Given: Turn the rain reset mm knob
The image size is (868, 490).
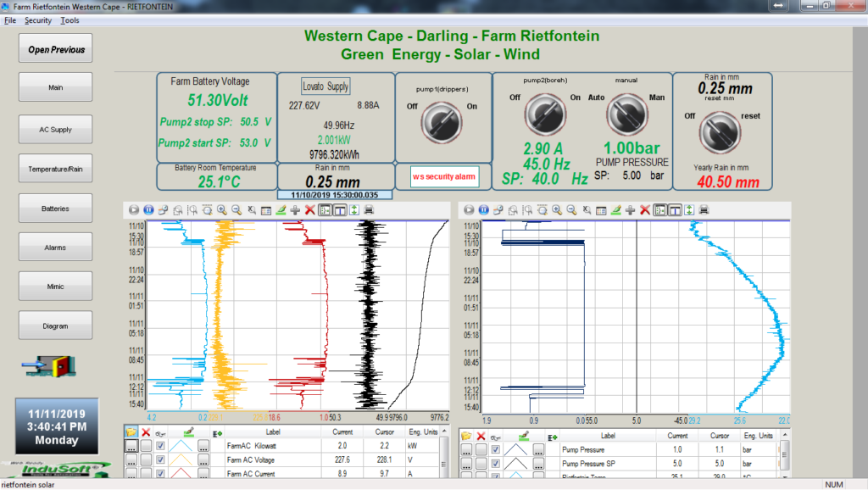Looking at the screenshot, I should pyautogui.click(x=720, y=133).
